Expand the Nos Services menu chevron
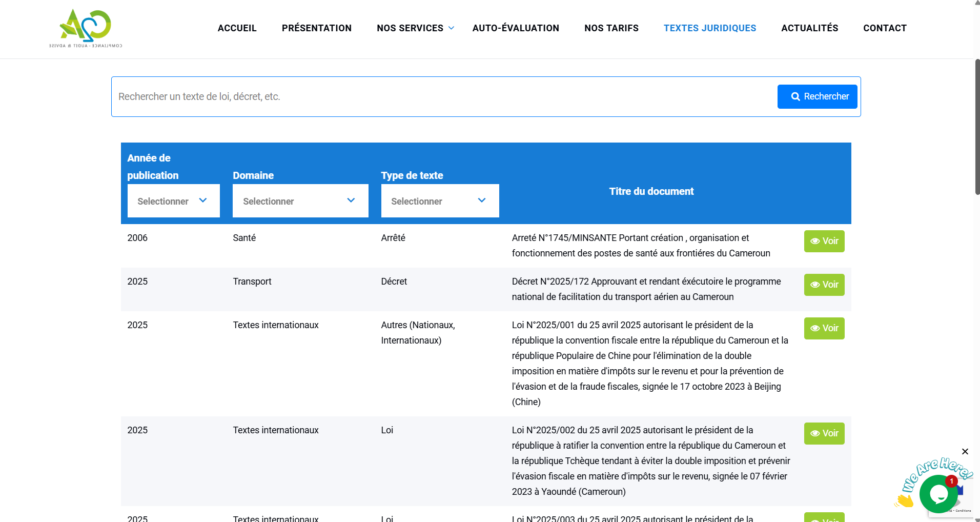Image resolution: width=980 pixels, height=522 pixels. click(451, 28)
